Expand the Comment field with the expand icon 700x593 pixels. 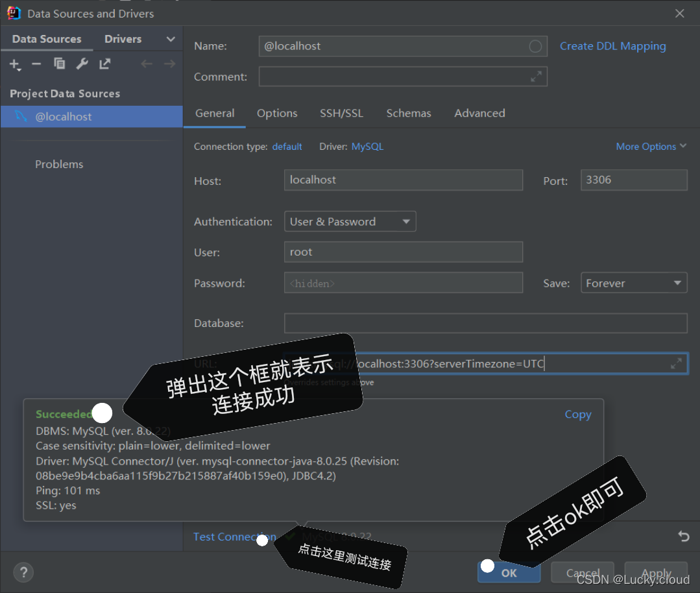click(537, 77)
